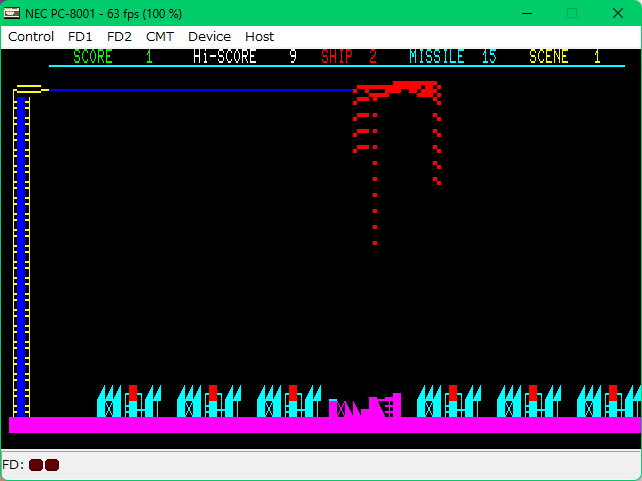
Task: Open the Host menu
Action: [259, 36]
